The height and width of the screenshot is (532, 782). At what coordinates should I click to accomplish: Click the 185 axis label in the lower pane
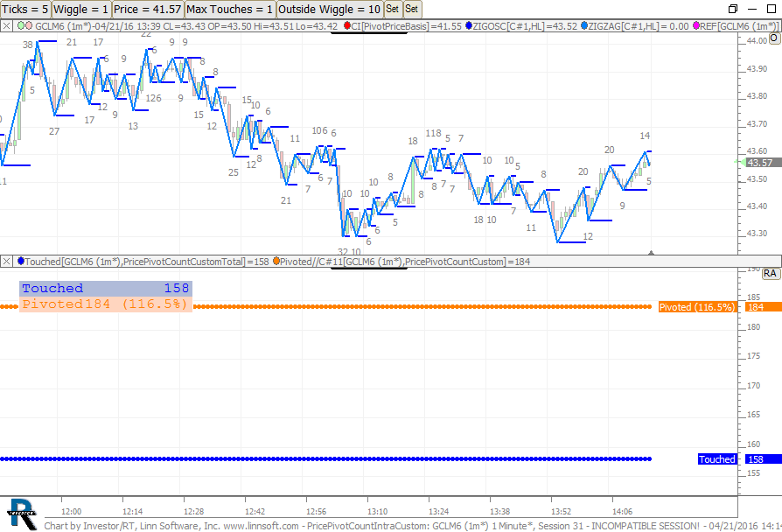[754, 297]
